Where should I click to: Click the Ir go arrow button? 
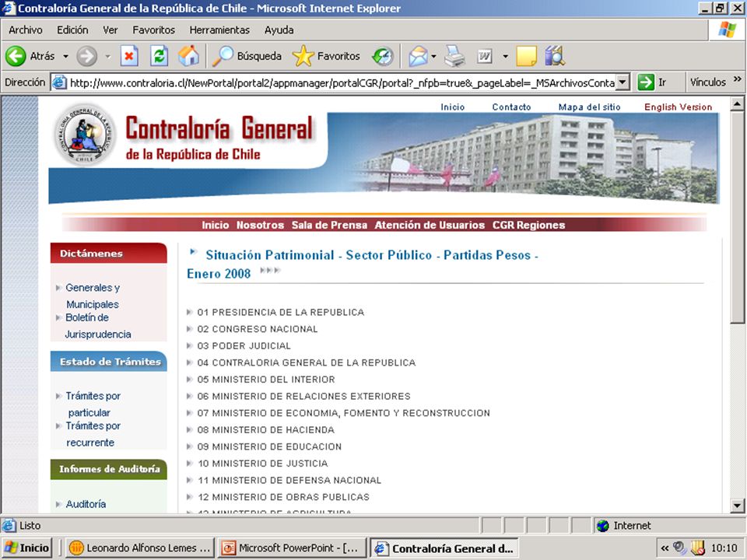[646, 82]
